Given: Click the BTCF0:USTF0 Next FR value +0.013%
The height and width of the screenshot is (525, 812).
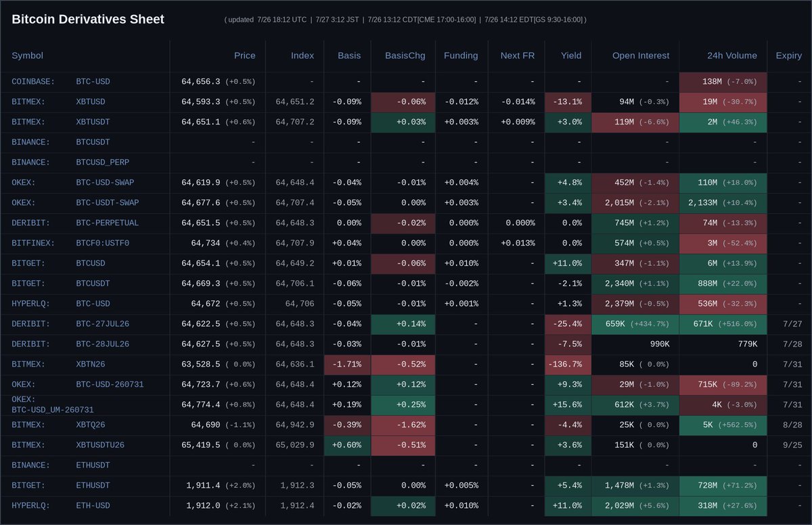Looking at the screenshot, I should [518, 244].
